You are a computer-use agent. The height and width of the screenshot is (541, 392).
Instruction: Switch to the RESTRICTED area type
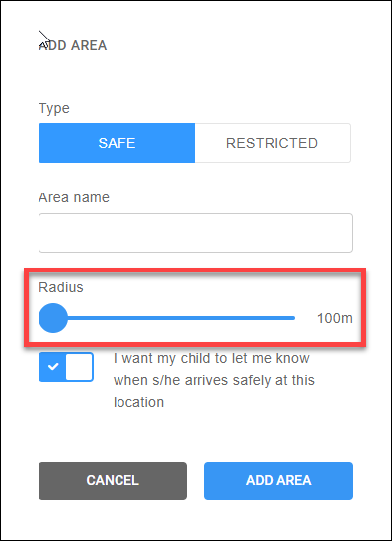(x=272, y=143)
